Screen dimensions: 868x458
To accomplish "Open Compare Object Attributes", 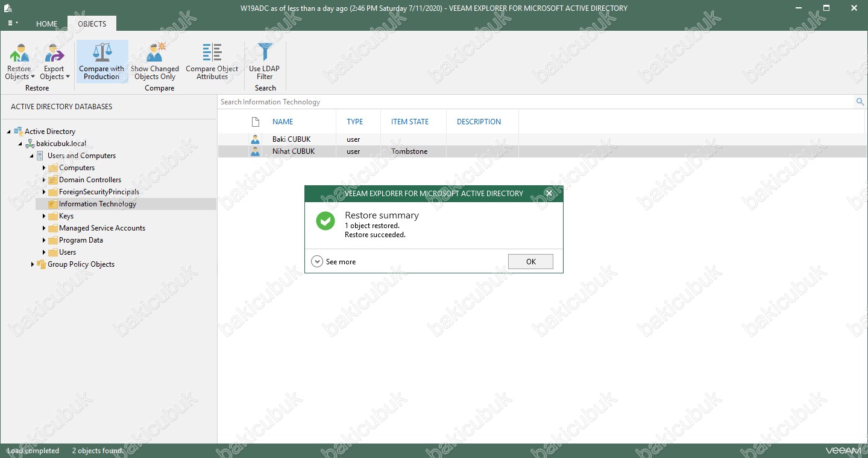I will [212, 62].
